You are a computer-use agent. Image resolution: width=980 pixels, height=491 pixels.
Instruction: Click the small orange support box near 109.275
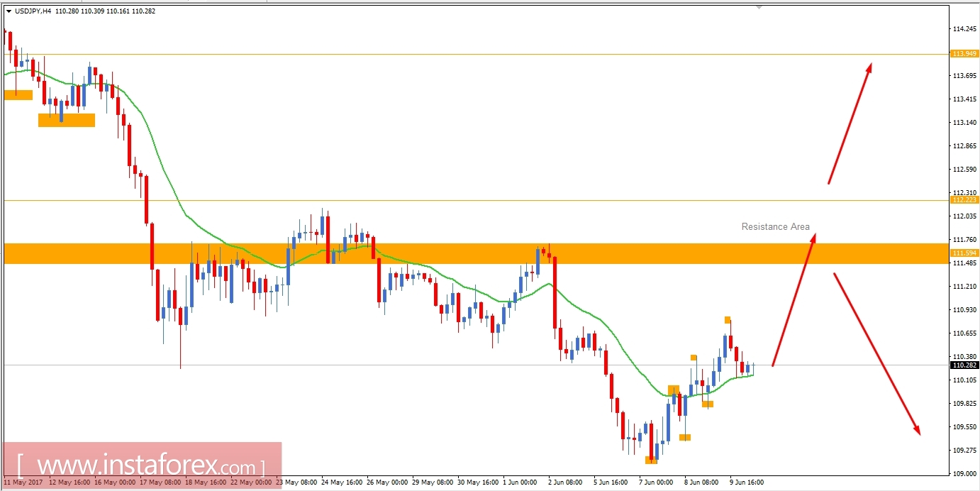pos(650,460)
